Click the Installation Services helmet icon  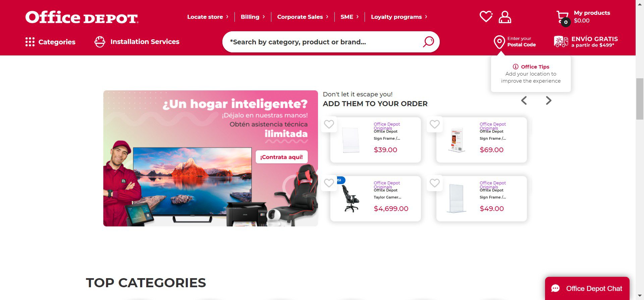pos(100,42)
